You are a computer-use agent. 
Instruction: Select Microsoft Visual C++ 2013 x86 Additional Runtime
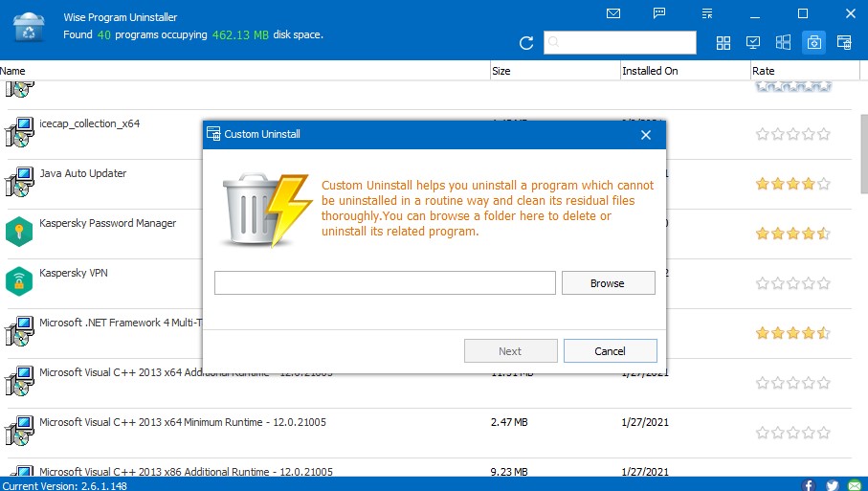[186, 472]
